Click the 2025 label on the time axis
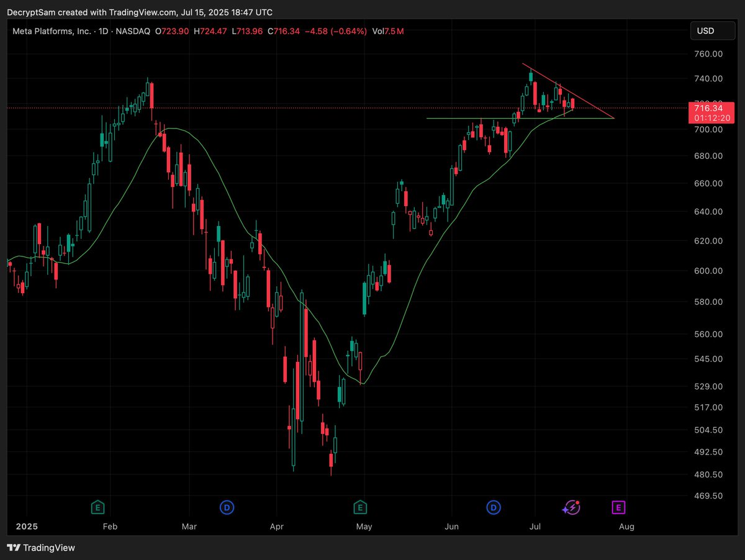 pos(27,526)
